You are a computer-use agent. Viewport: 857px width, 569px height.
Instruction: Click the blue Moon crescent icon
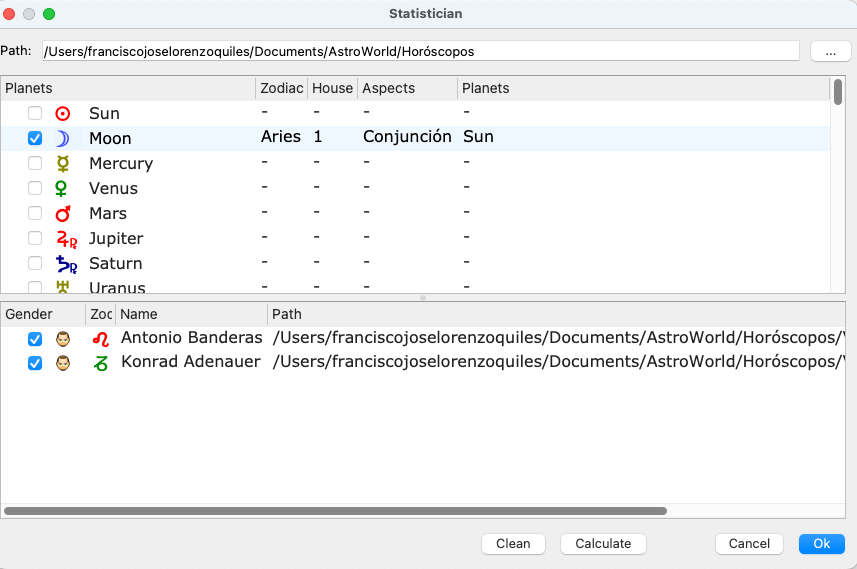tap(63, 138)
